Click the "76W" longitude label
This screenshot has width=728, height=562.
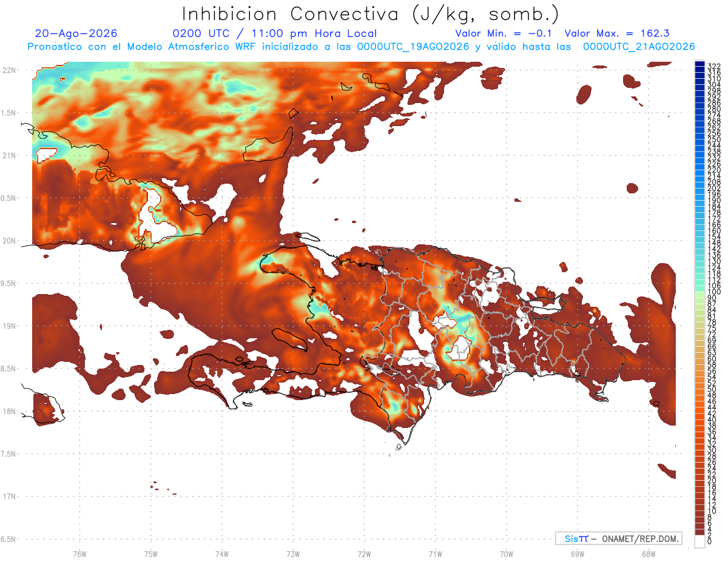(x=79, y=554)
